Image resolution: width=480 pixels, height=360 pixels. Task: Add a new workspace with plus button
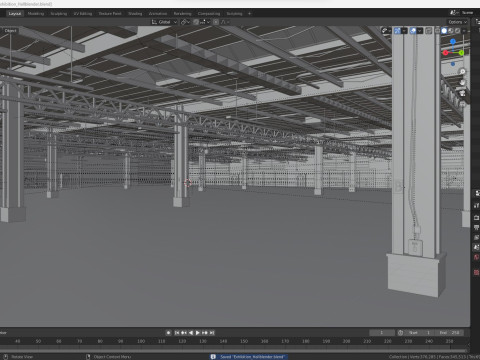(249, 13)
